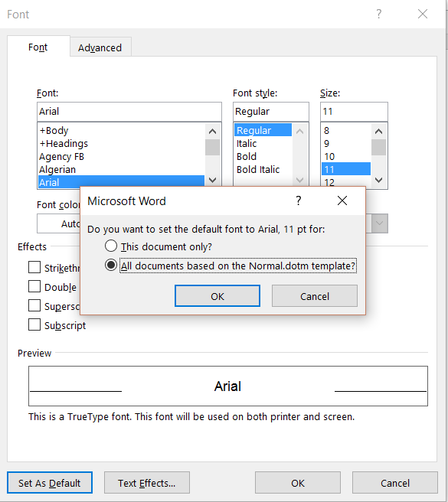Toggle the Strikethrough checkbox
The image size is (448, 502).
(34, 267)
